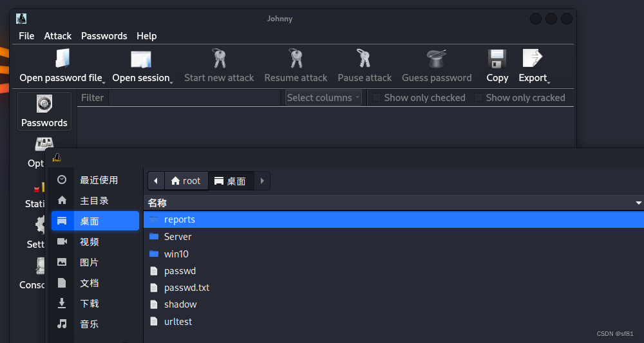Open the Help menu
644x343 pixels.
pyautogui.click(x=147, y=35)
